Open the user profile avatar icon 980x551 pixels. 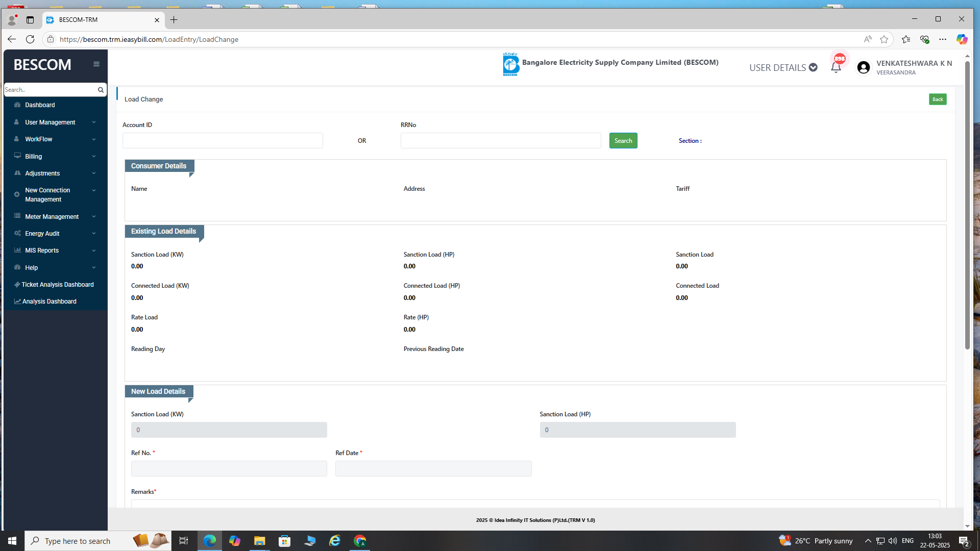864,67
